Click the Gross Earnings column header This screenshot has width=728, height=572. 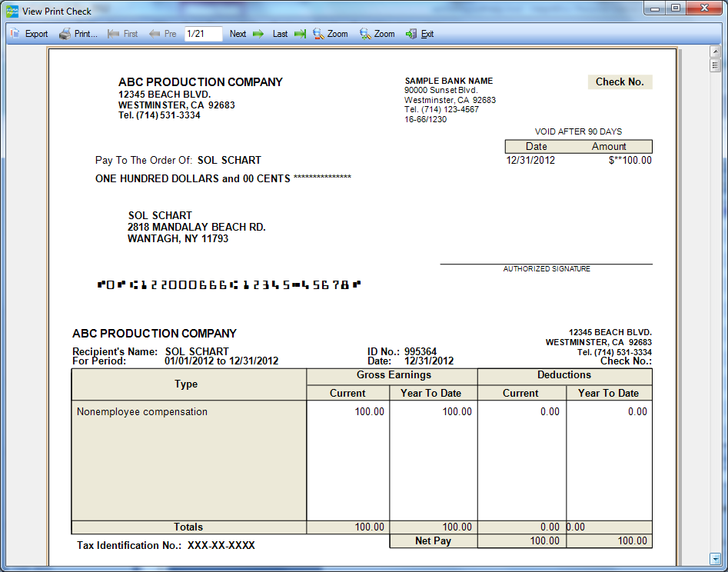pyautogui.click(x=394, y=375)
